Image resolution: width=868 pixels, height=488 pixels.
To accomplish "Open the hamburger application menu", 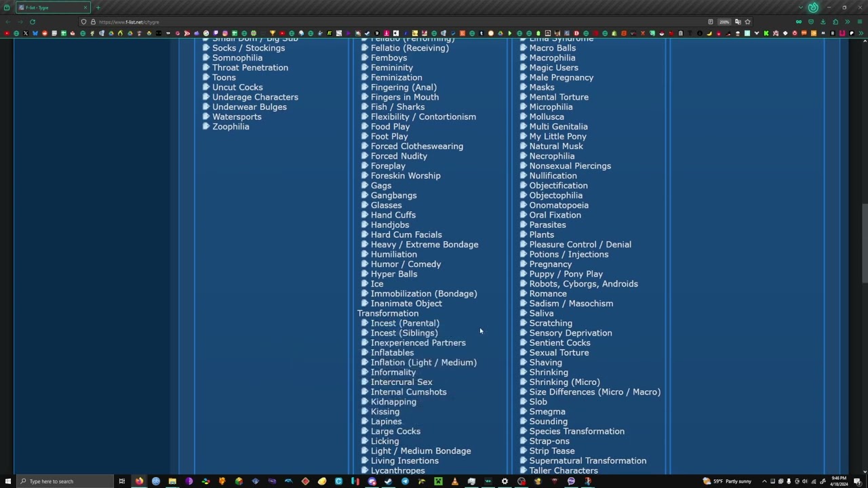I will 859,22.
